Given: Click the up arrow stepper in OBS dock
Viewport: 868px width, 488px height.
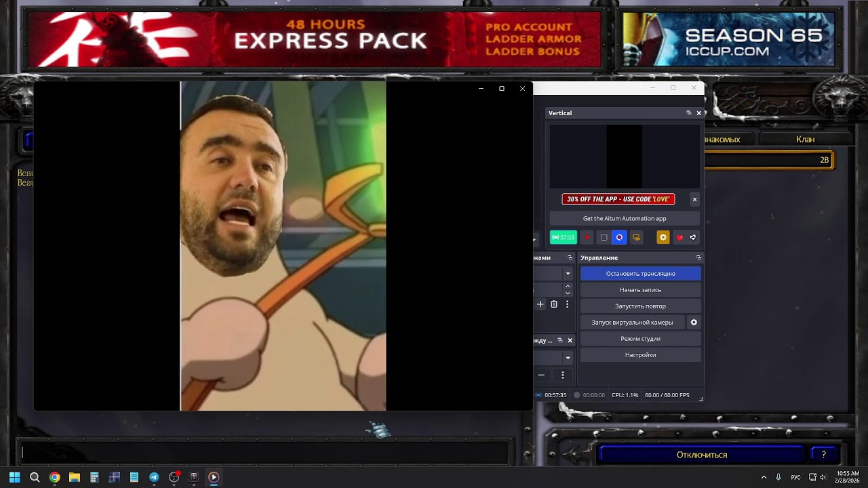Looking at the screenshot, I should click(568, 286).
